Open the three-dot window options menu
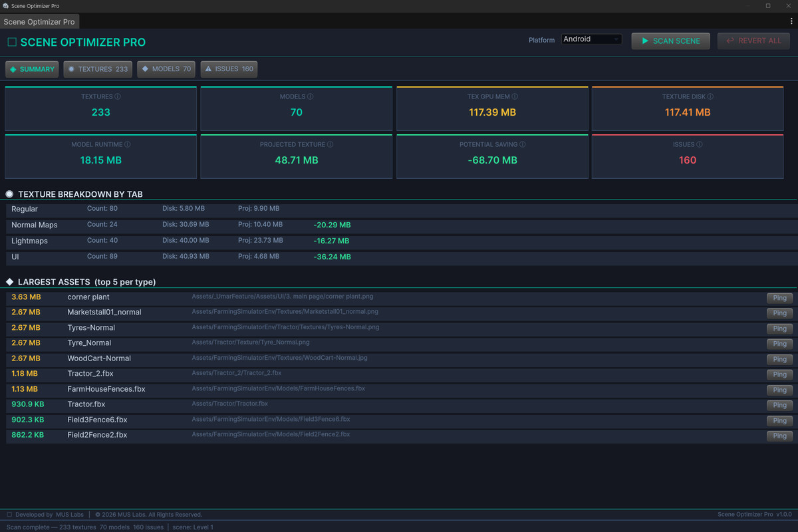The height and width of the screenshot is (532, 798). [x=791, y=21]
